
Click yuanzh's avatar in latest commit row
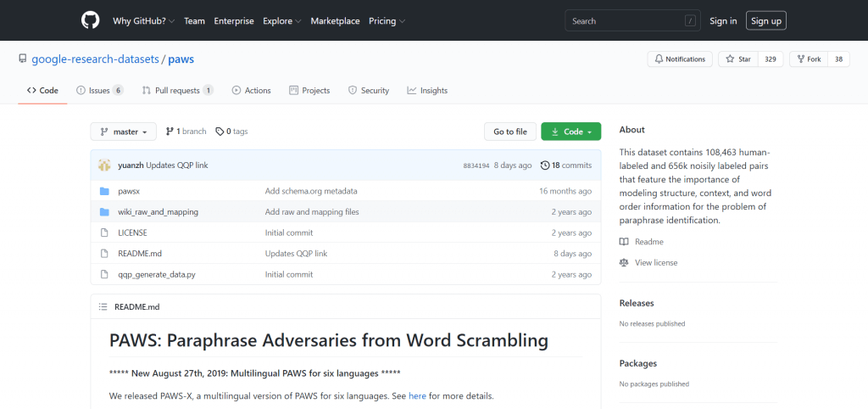(104, 165)
